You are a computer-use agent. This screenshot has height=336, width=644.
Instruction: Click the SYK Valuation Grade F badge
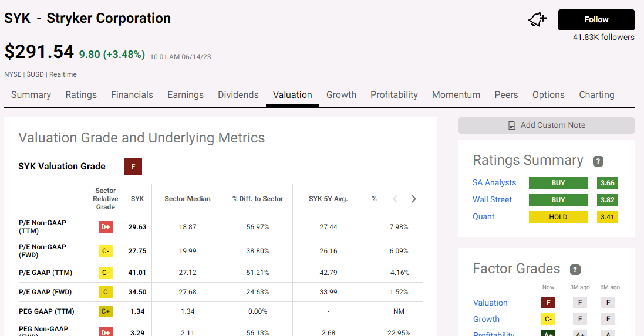(x=133, y=167)
